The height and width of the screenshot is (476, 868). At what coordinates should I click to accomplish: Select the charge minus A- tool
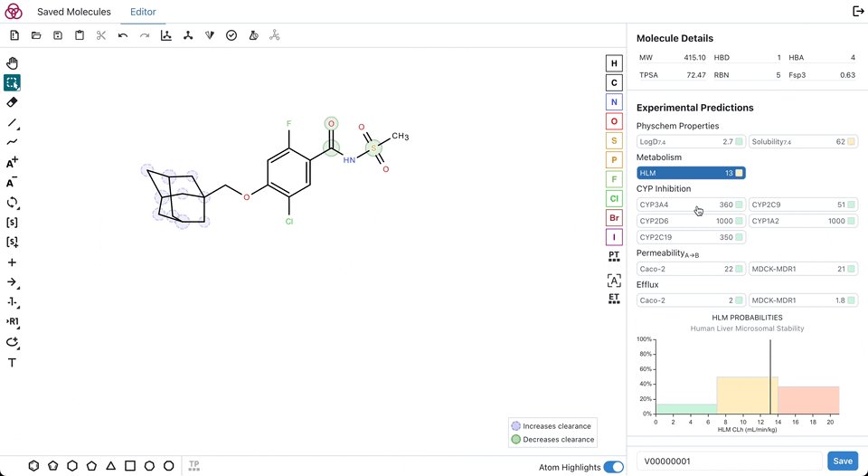(12, 182)
